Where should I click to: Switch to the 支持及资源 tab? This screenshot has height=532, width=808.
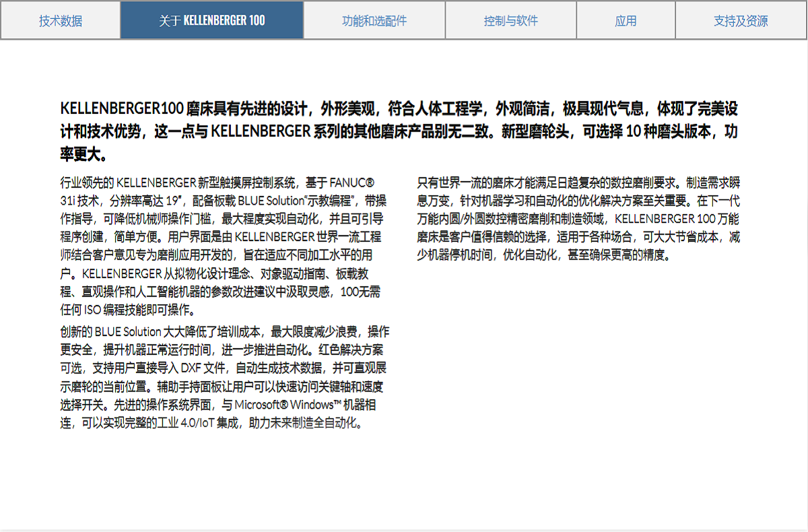[x=741, y=21]
